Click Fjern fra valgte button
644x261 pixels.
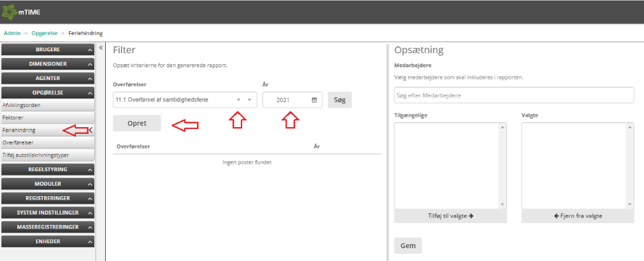click(x=577, y=216)
